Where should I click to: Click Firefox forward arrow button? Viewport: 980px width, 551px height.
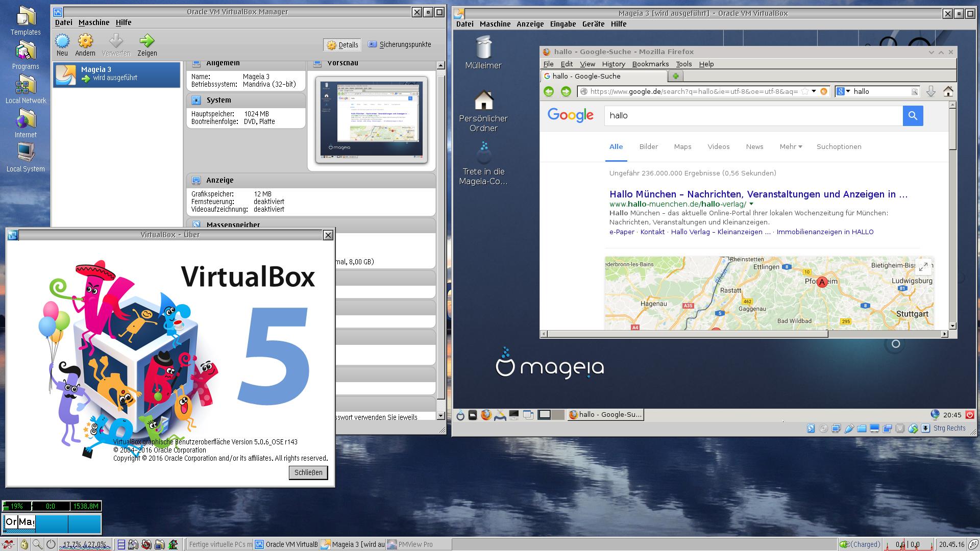(x=566, y=91)
